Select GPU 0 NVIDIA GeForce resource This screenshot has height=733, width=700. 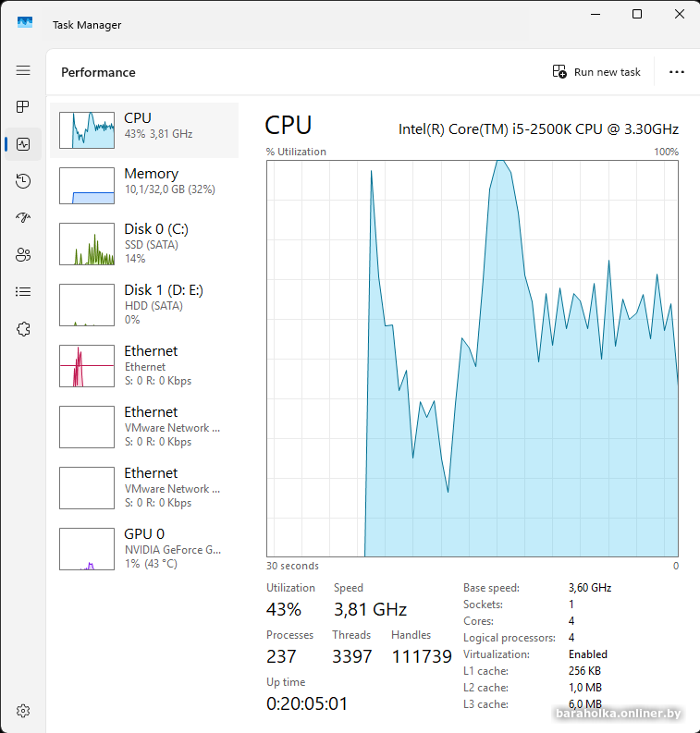click(x=144, y=549)
